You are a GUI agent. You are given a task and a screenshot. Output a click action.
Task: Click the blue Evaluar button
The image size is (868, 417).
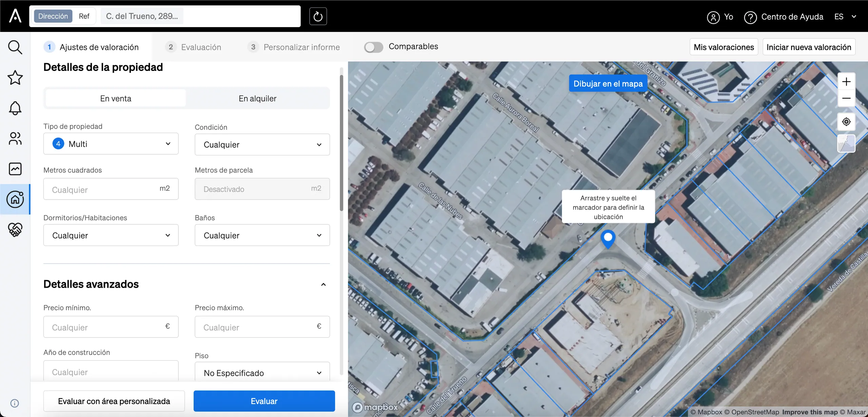pyautogui.click(x=264, y=401)
